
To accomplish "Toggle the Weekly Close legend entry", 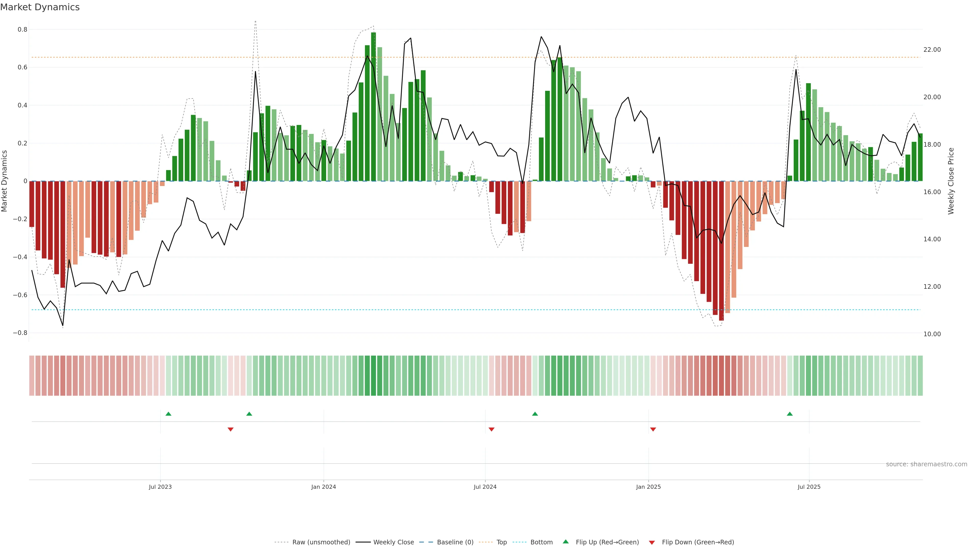I will [393, 542].
